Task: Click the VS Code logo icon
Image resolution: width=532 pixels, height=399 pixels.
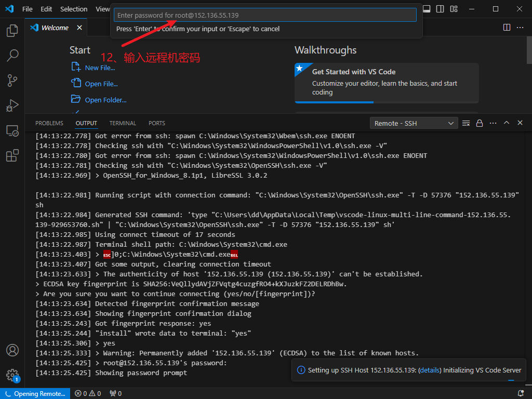Action: coord(9,9)
